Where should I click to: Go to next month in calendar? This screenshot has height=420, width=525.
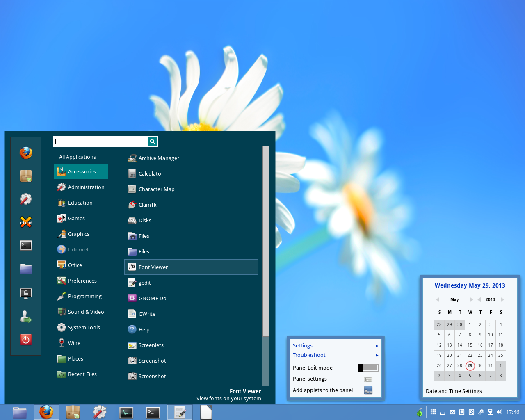pos(471,300)
